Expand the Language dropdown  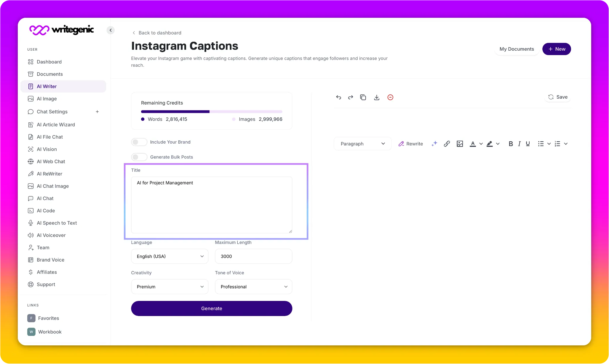tap(170, 256)
